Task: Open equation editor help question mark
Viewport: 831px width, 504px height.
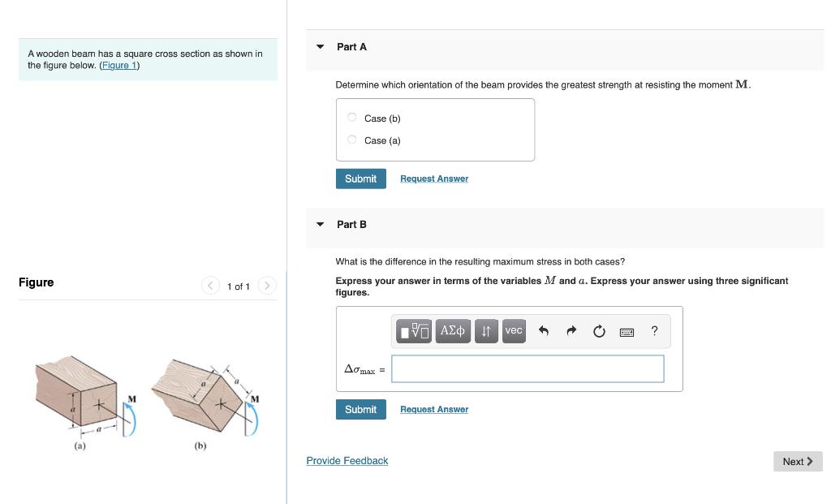Action: point(654,331)
